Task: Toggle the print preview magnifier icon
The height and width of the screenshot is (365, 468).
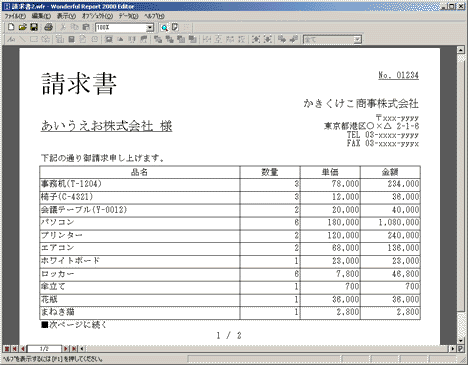Action: coord(164,27)
